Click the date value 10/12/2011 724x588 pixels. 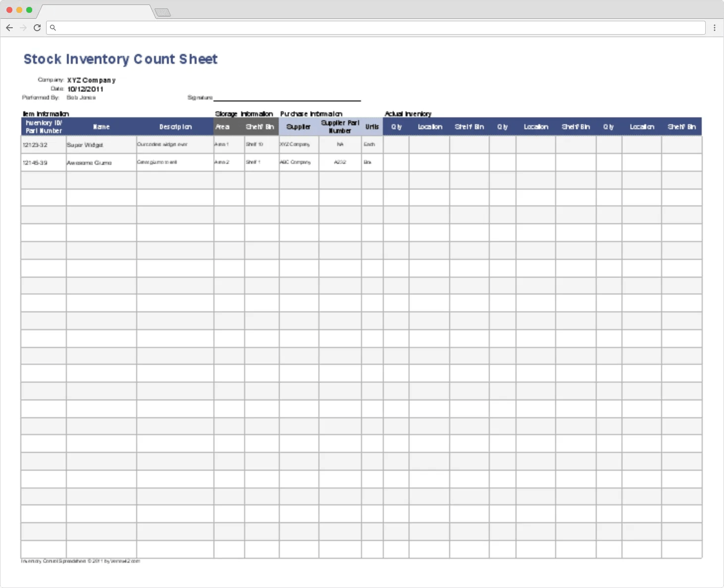(86, 89)
